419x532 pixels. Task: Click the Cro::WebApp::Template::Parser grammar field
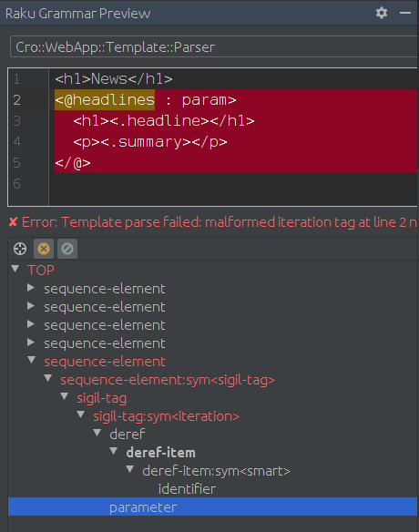coord(214,46)
